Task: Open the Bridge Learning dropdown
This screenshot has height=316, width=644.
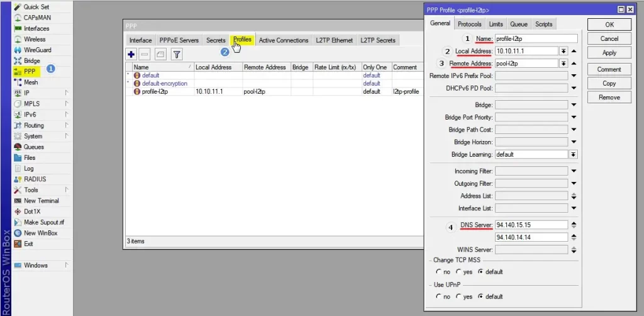Action: point(574,154)
